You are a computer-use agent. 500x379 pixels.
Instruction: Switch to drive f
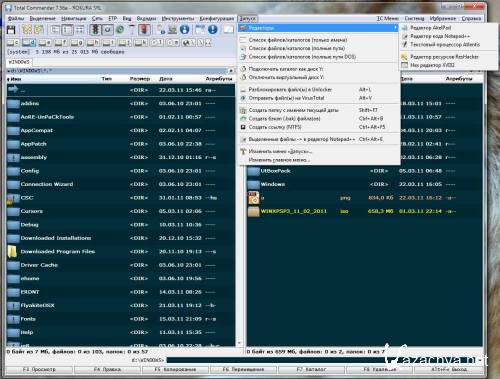pyautogui.click(x=61, y=42)
